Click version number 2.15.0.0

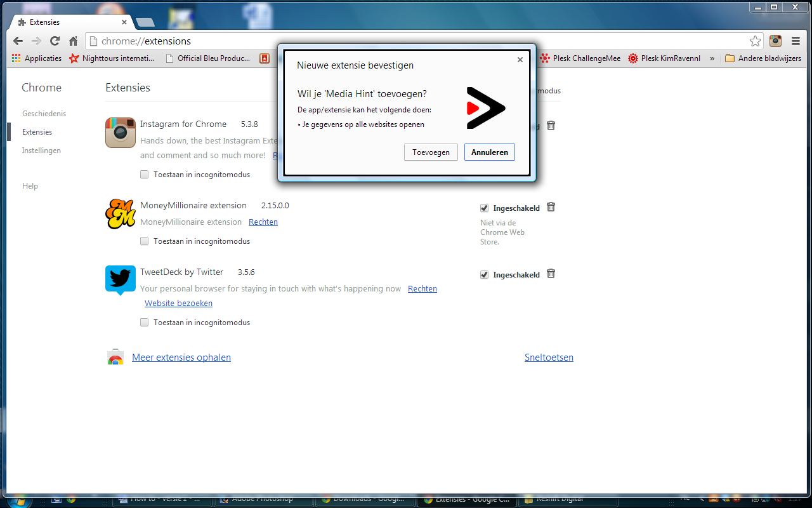275,206
